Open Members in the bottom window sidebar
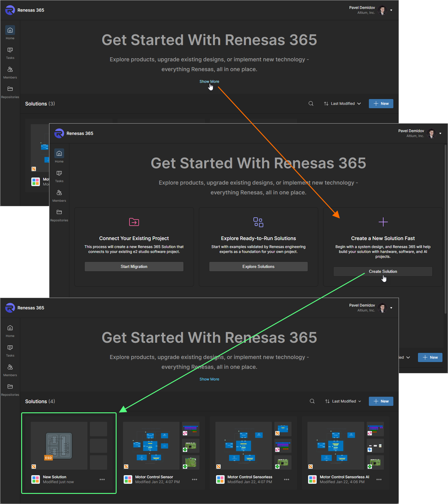This screenshot has height=504, width=448. click(x=10, y=370)
